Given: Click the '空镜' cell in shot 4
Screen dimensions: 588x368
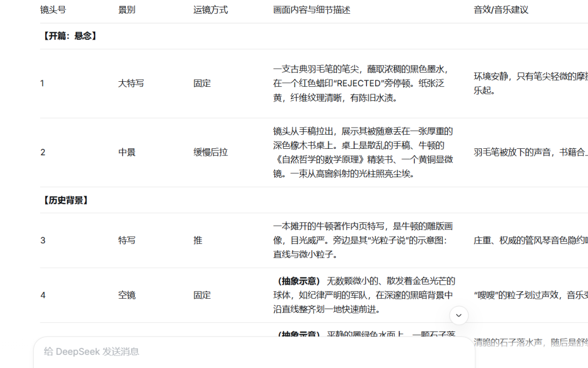Looking at the screenshot, I should [127, 295].
